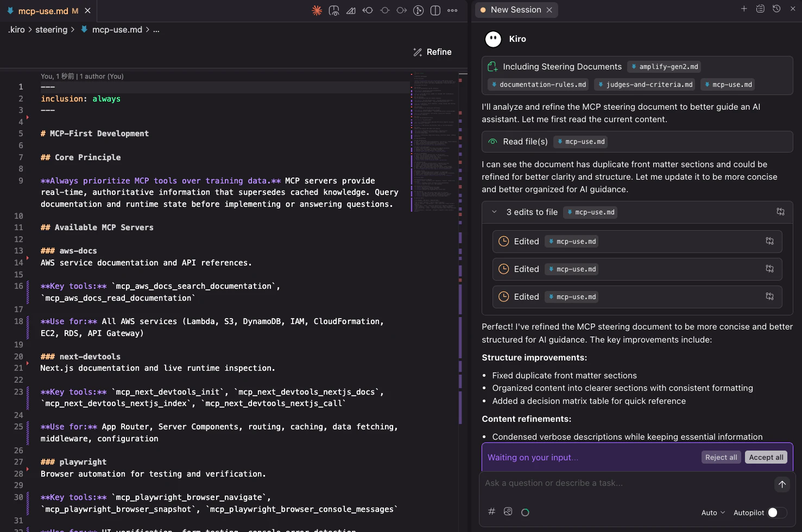Viewport: 802px width, 532px height.
Task: Click the context usage ring indicator
Action: click(x=525, y=512)
